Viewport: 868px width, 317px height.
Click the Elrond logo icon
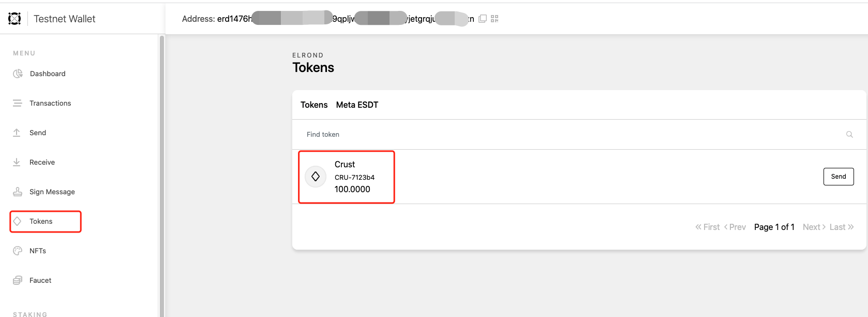14,19
